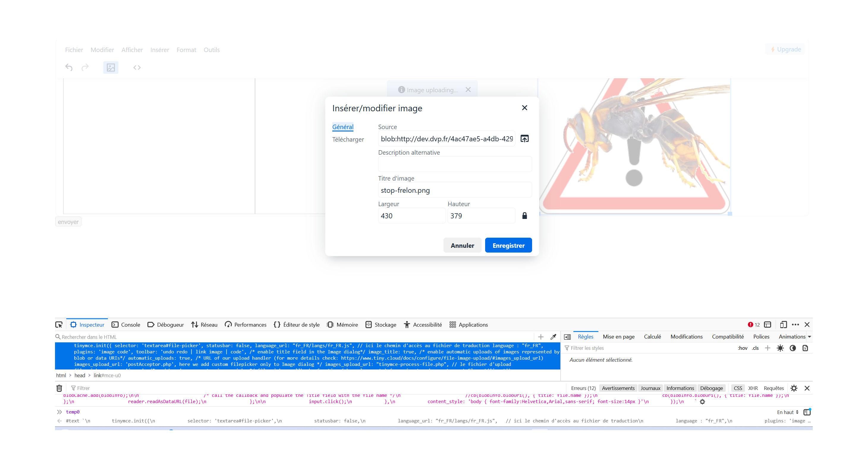Image resolution: width=868 pixels, height=470 pixels.
Task: Switch to the Télécharger tab
Action: (x=348, y=139)
